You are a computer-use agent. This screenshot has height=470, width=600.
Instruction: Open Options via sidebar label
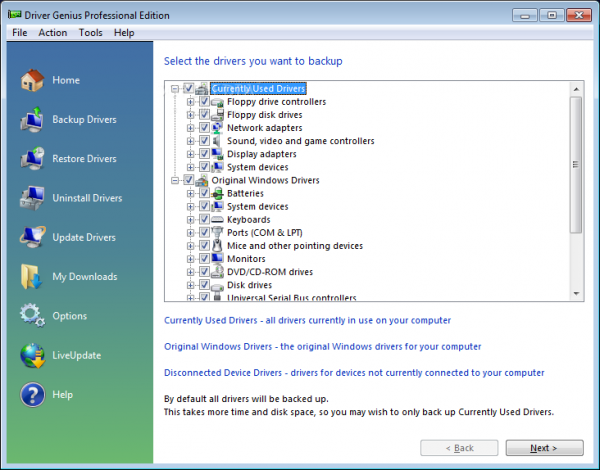70,316
